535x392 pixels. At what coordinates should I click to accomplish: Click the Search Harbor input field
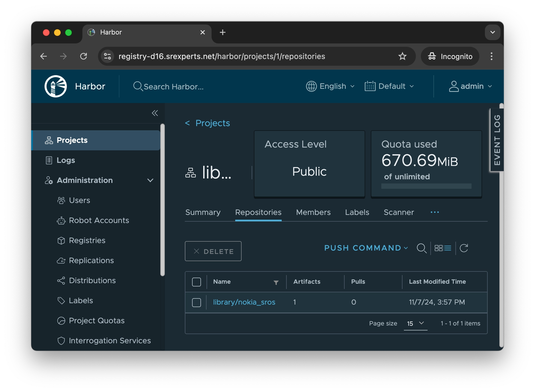pos(174,87)
